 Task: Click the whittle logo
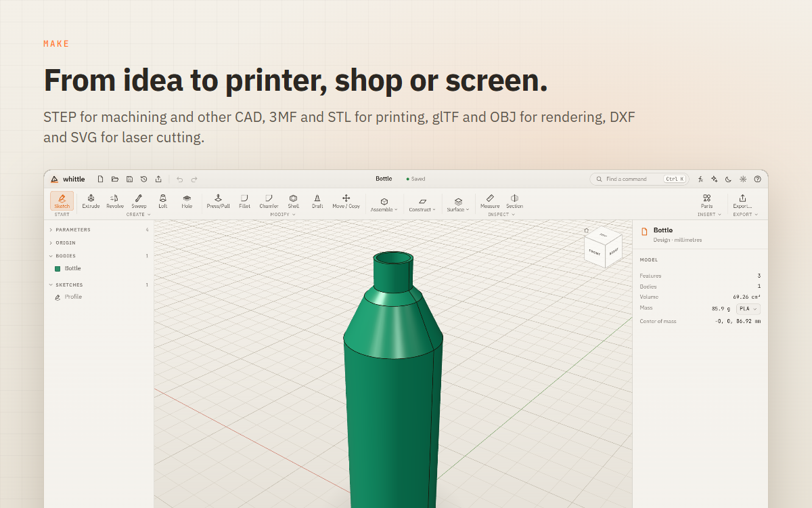pos(68,179)
